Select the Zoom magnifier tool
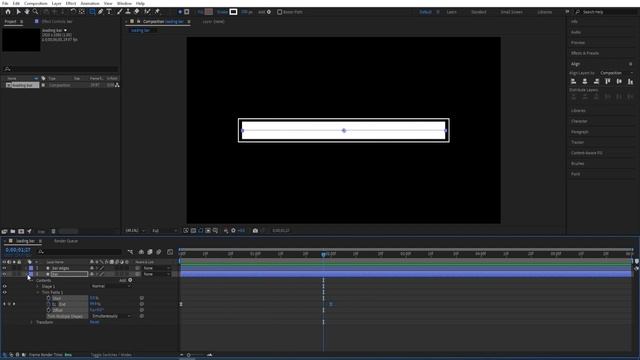The height and width of the screenshot is (360, 640). 36,12
